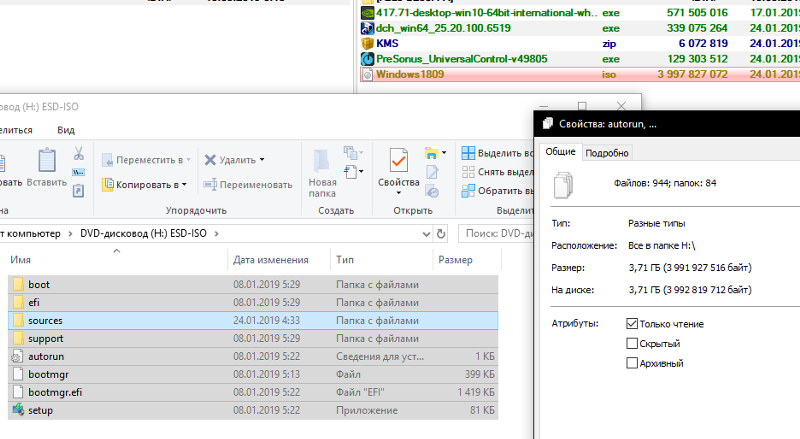Click the boot folder icon
800x439 pixels.
(18, 284)
